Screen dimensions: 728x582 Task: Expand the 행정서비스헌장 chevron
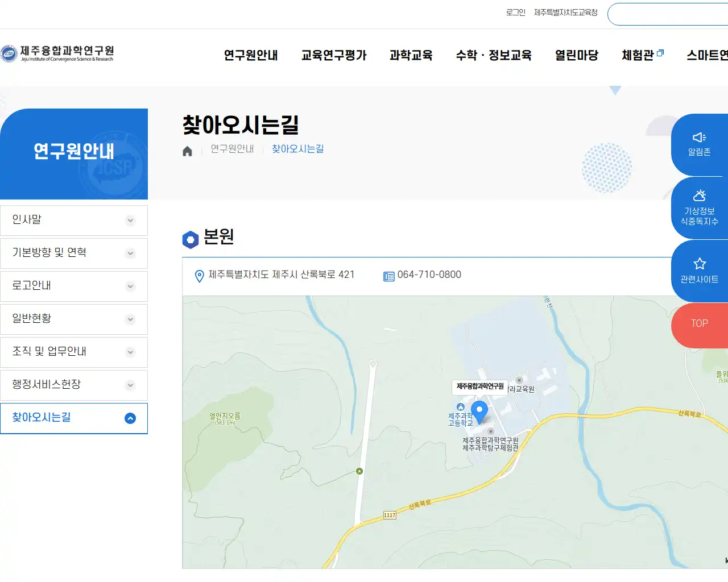(130, 385)
